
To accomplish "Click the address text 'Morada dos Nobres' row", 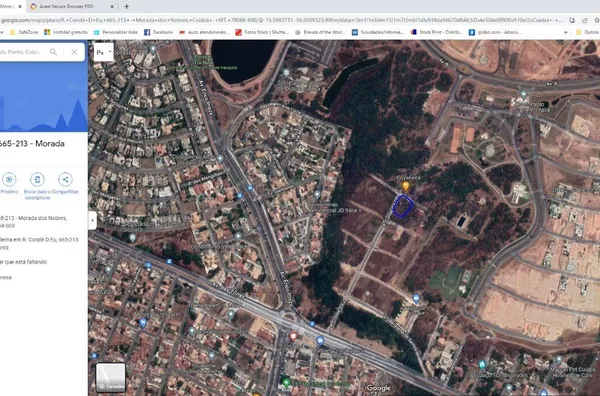I will [34, 222].
